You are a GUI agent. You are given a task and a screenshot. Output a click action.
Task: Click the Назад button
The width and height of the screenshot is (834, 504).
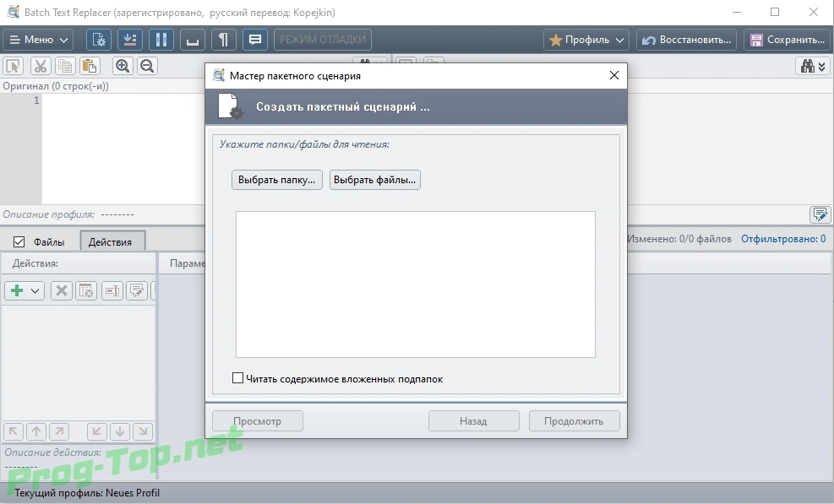474,421
